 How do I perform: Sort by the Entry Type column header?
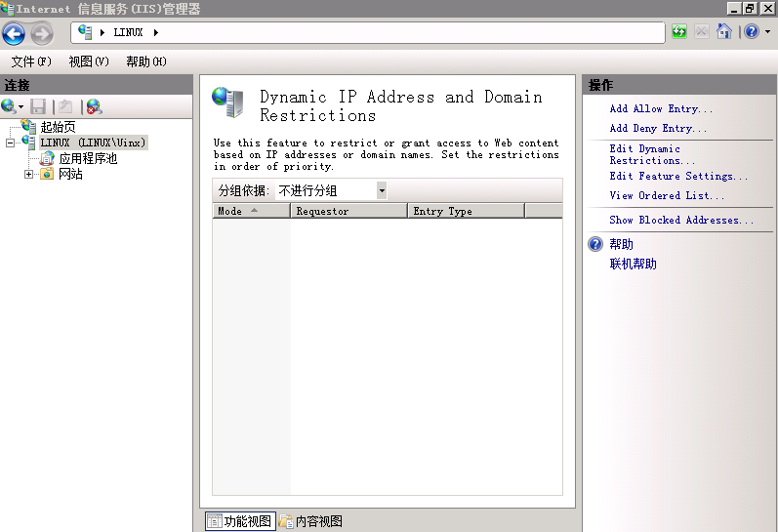pos(466,211)
